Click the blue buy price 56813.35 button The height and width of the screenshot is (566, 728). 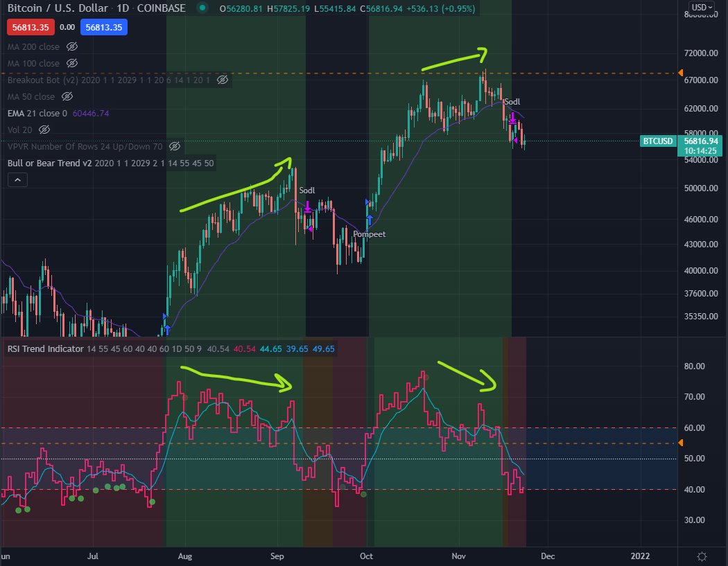click(104, 28)
